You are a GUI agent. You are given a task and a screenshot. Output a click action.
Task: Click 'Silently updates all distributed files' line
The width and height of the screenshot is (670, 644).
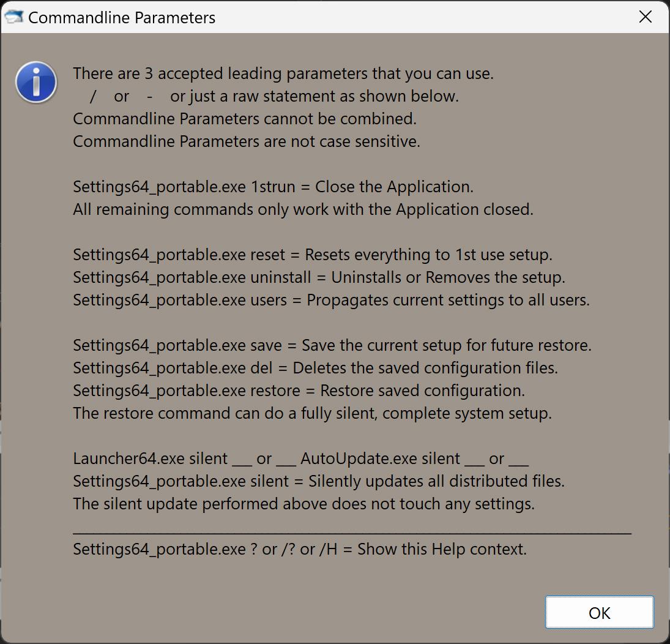click(319, 482)
